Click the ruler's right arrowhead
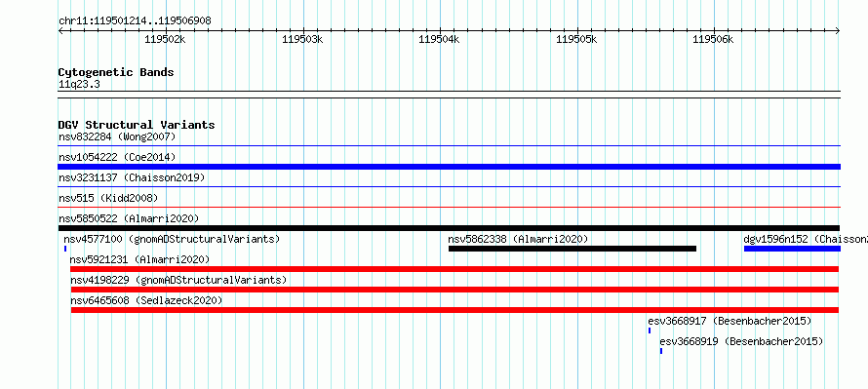Screen dimensions: 868x389 pos(838,31)
